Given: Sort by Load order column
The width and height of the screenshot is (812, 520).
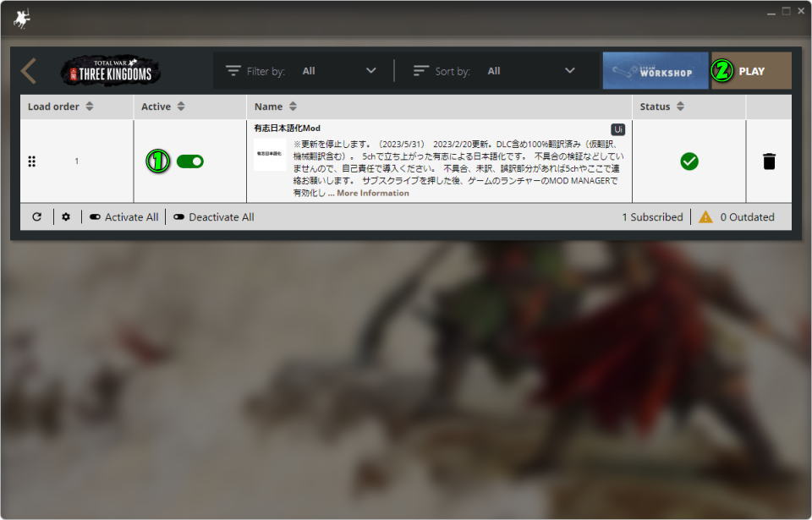Looking at the screenshot, I should 60,107.
